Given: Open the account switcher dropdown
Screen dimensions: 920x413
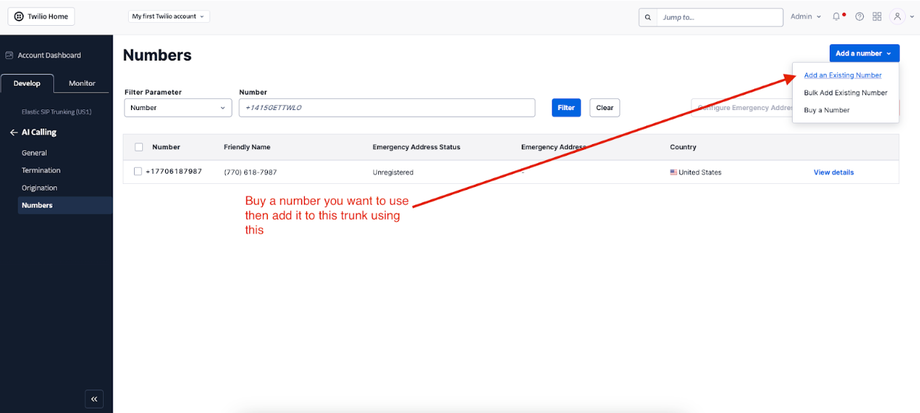Looking at the screenshot, I should point(169,17).
